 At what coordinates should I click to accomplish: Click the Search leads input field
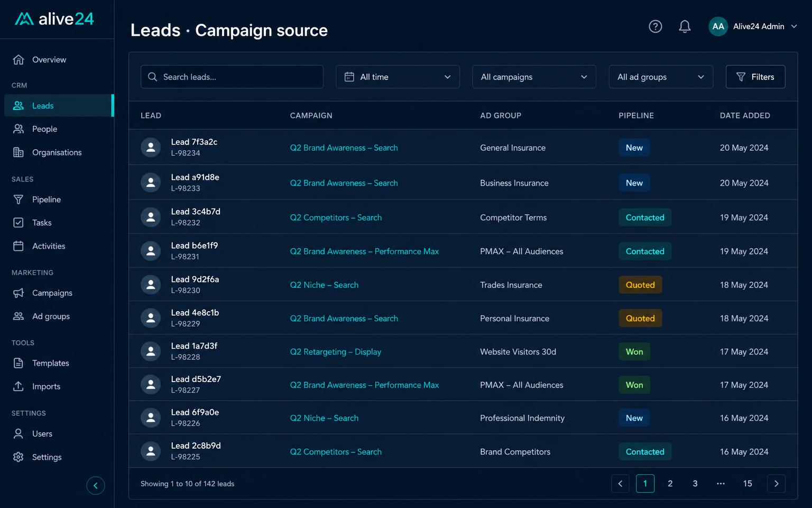(x=232, y=77)
